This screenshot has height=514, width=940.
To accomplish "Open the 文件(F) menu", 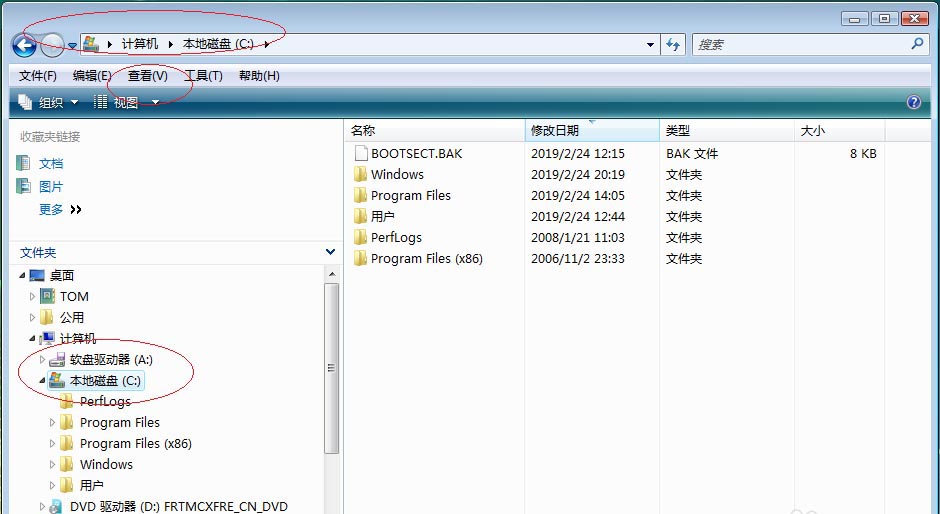I will click(x=38, y=76).
